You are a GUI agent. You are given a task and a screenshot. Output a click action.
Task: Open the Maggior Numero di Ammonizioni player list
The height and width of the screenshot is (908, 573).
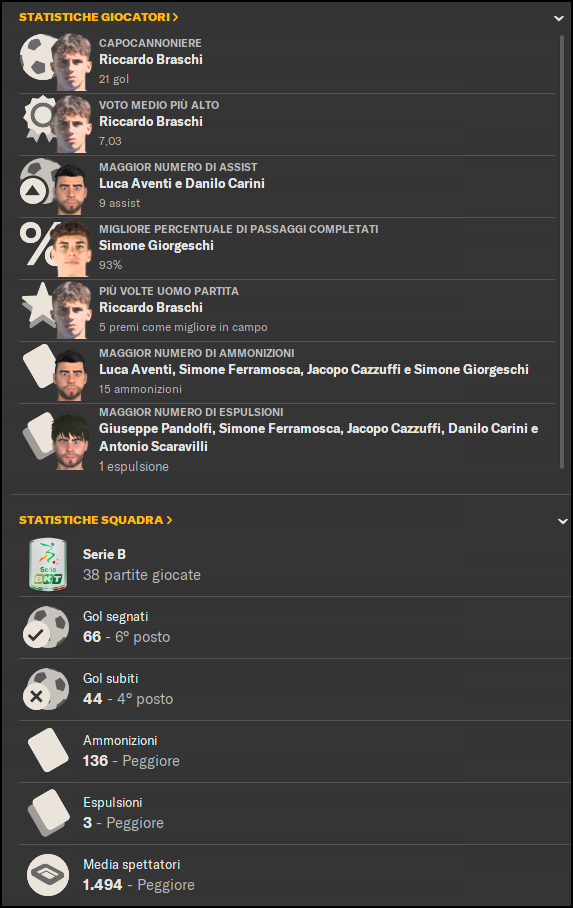coord(313,369)
